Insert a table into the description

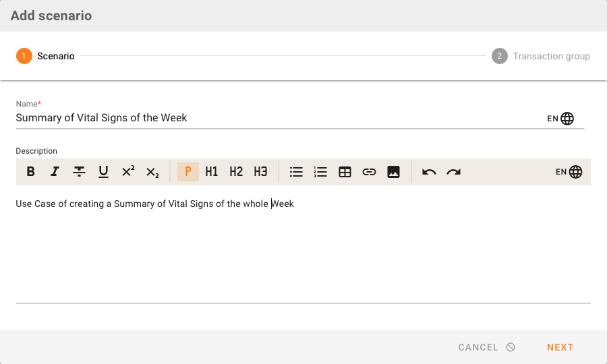tap(345, 172)
